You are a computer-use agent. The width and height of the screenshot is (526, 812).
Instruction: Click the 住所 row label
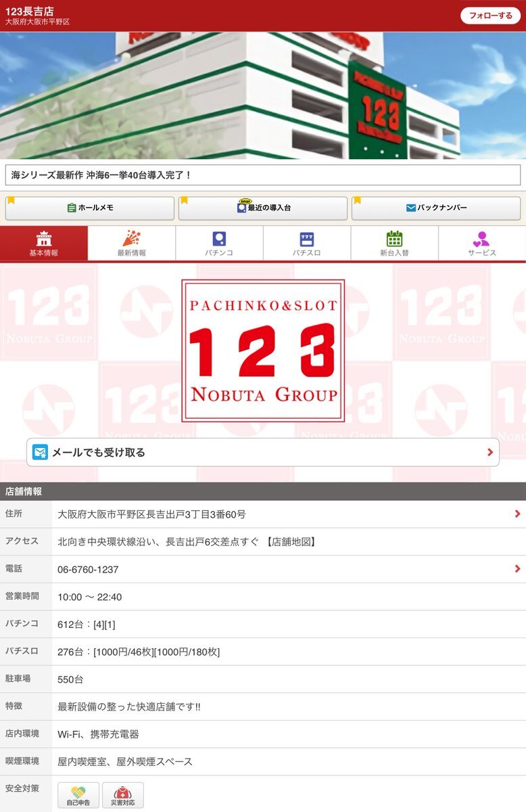tap(14, 514)
